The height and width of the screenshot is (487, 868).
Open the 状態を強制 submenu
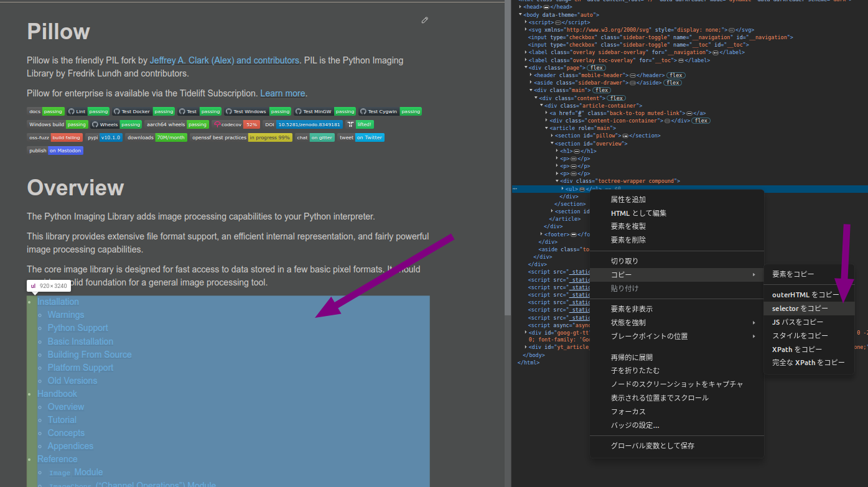(x=677, y=323)
